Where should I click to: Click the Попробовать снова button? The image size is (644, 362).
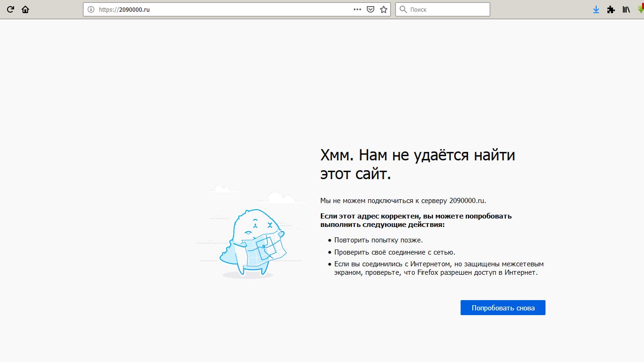pyautogui.click(x=503, y=308)
